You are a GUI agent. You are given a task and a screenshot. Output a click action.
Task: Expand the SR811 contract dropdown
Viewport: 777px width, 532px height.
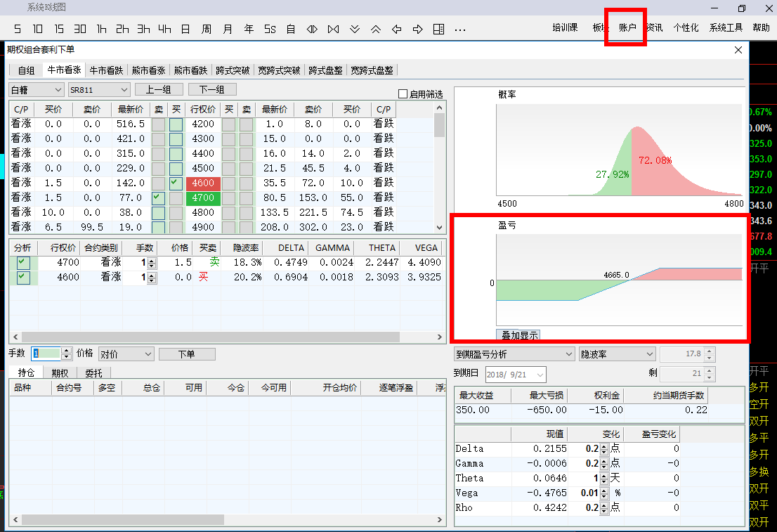click(x=99, y=90)
